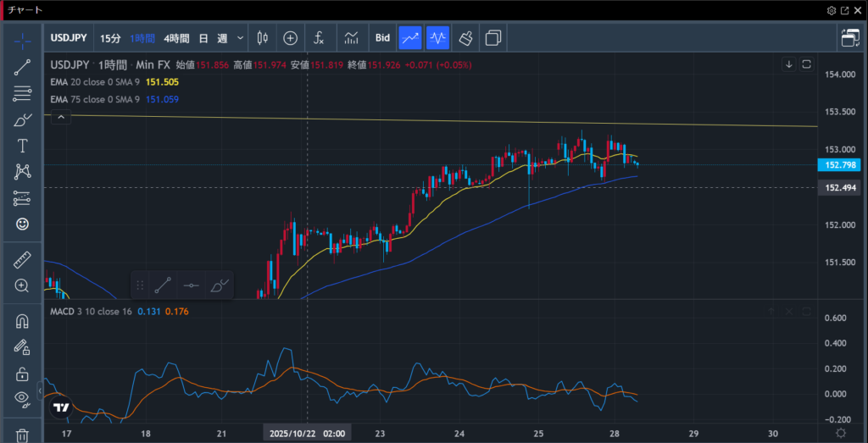Click the trash icon to remove drawings

point(23,435)
